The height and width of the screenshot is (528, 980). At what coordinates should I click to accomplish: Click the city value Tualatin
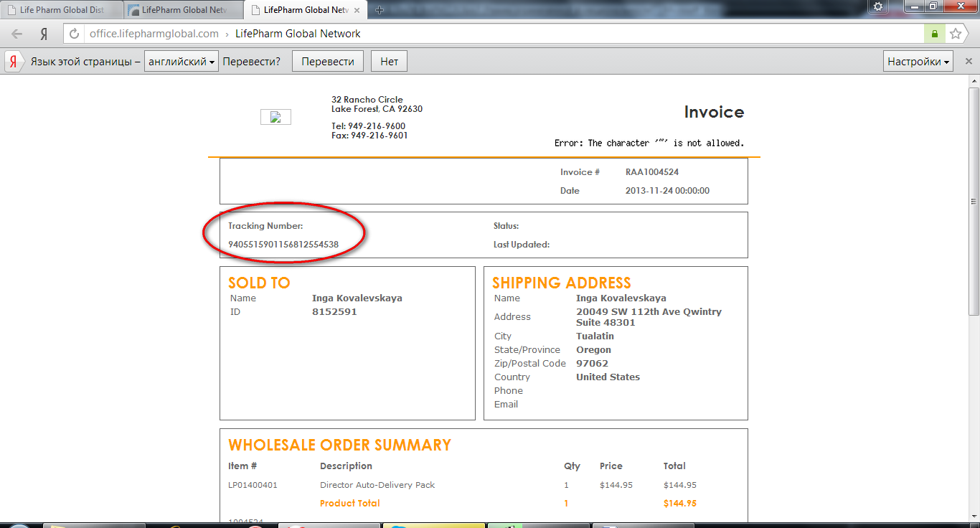(x=595, y=336)
